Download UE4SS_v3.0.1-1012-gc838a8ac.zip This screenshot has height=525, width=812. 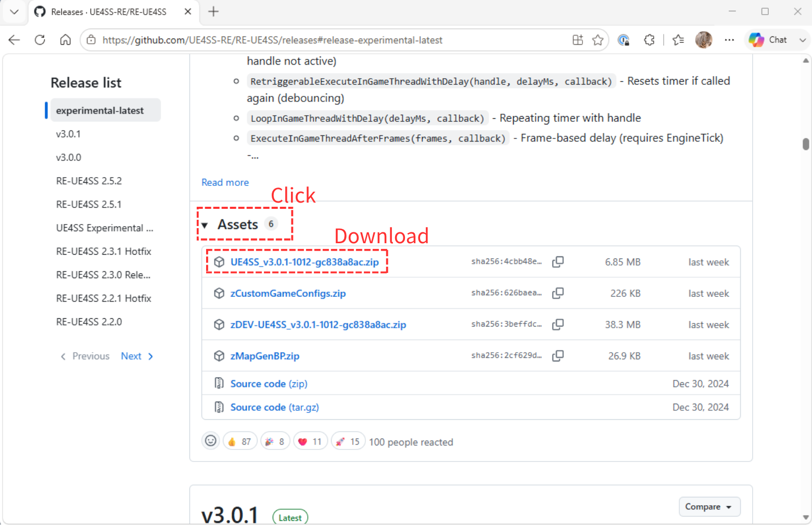(304, 262)
